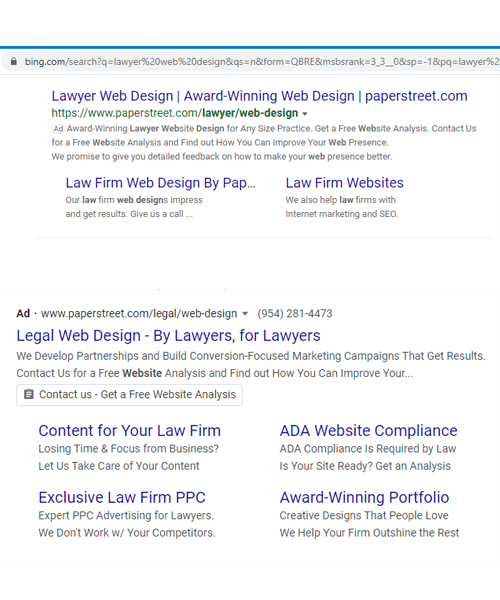Click phone number (954) 281-4473
Image resolution: width=500 pixels, height=600 pixels.
click(x=295, y=313)
